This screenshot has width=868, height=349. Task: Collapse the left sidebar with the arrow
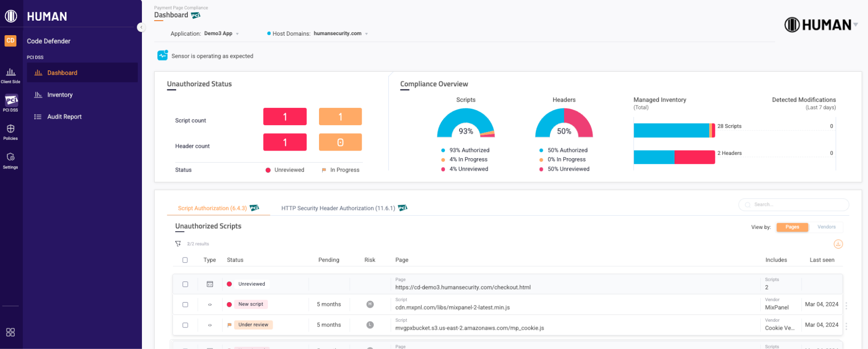pyautogui.click(x=141, y=27)
